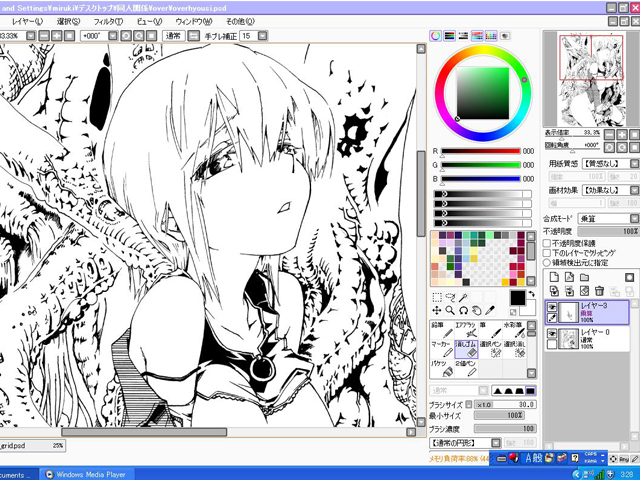Enable 下のレイヤーでクリッピング clipping checkbox

coord(547,253)
